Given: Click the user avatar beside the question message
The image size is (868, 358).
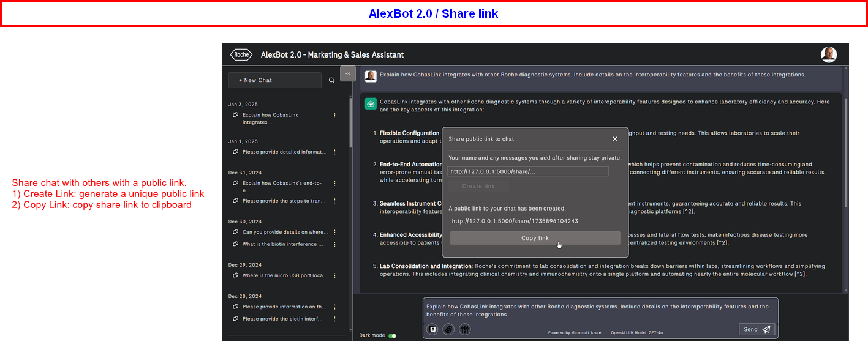Looking at the screenshot, I should point(371,76).
